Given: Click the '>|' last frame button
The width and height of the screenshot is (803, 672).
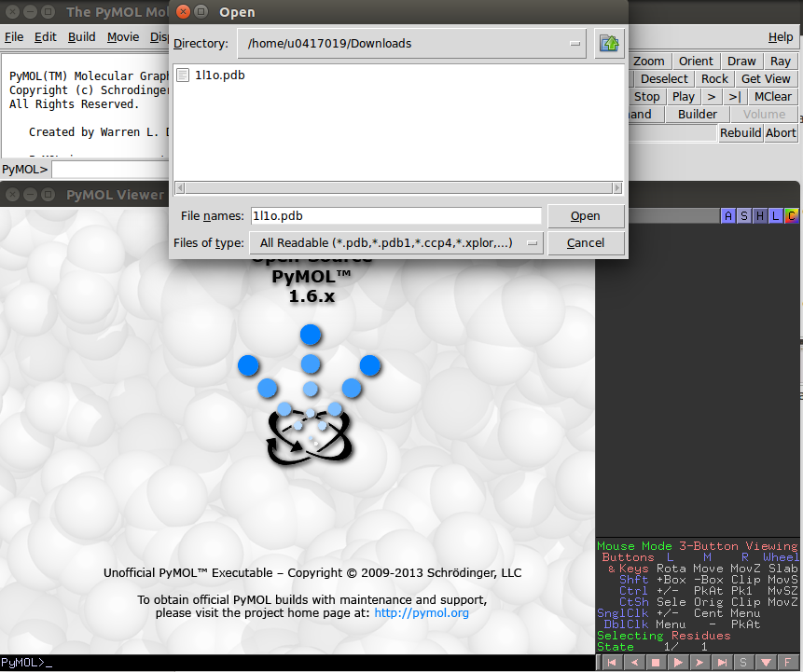Looking at the screenshot, I should tap(735, 97).
